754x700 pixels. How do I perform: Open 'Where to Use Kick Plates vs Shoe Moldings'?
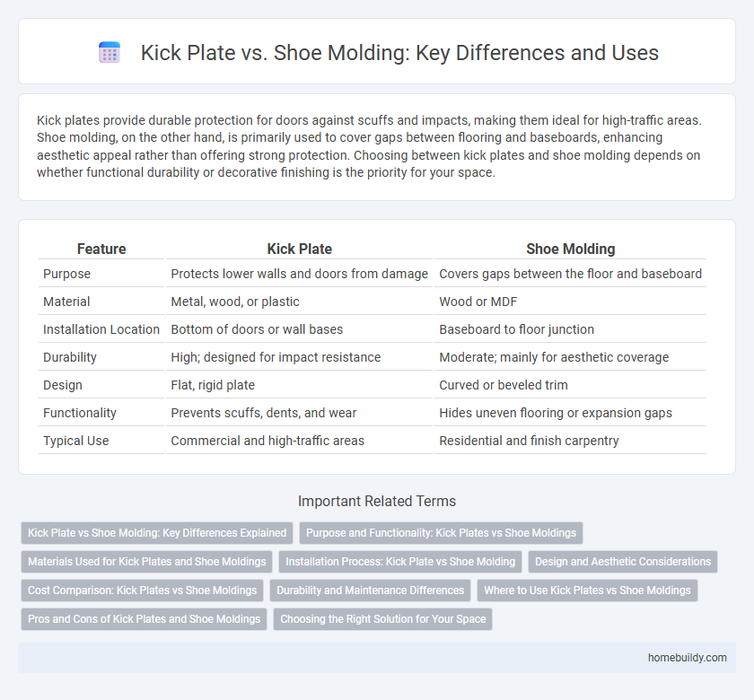(589, 591)
